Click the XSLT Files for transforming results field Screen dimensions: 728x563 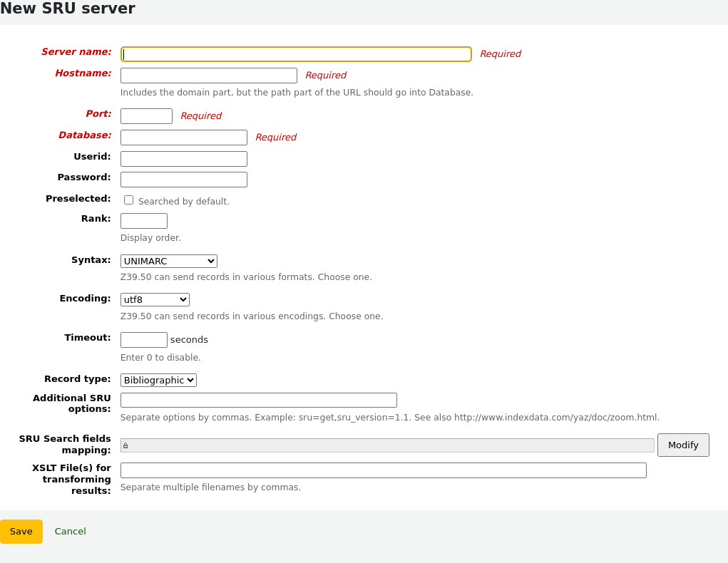[x=383, y=470]
